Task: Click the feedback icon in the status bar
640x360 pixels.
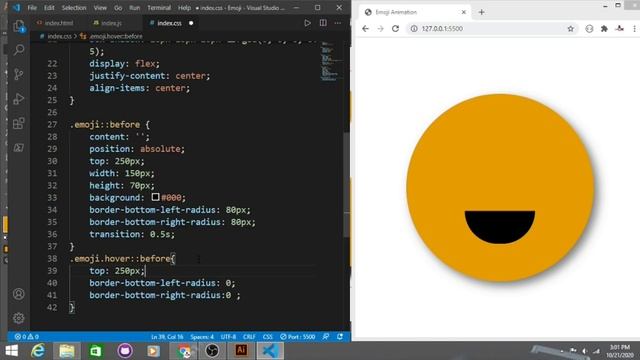Action: point(326,337)
